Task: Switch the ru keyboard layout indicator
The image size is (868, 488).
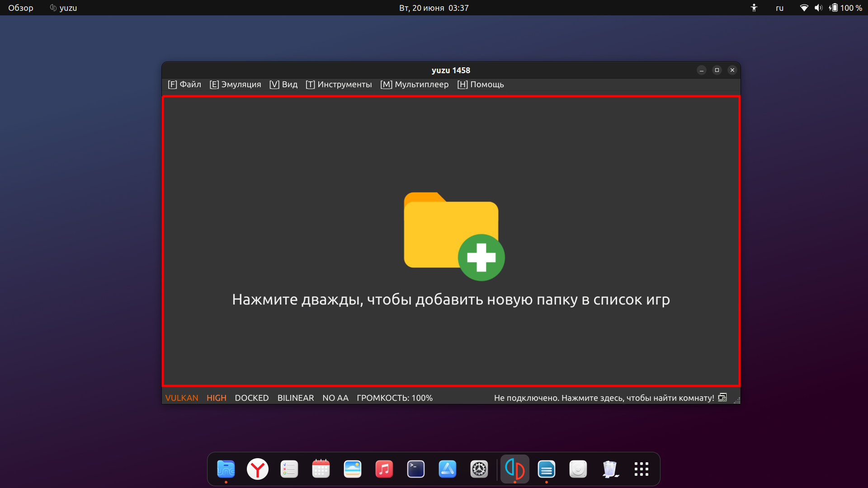Action: [779, 8]
